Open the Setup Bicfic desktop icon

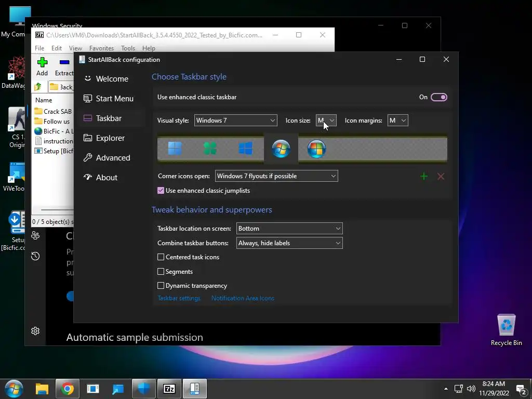tap(14, 231)
